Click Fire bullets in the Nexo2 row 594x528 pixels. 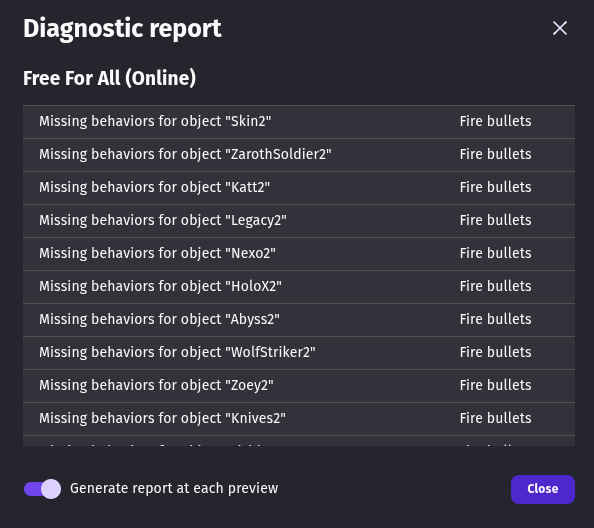tap(496, 253)
